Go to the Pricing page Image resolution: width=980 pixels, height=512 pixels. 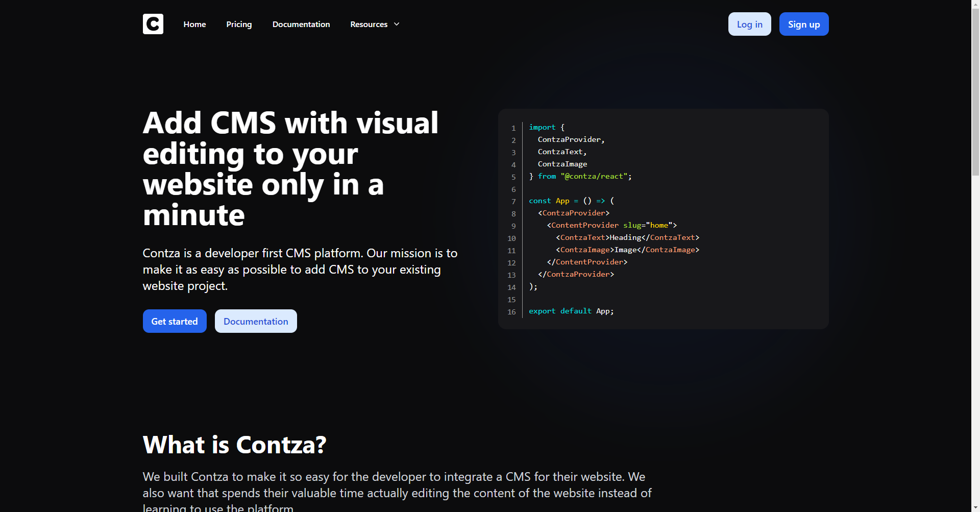(x=239, y=24)
